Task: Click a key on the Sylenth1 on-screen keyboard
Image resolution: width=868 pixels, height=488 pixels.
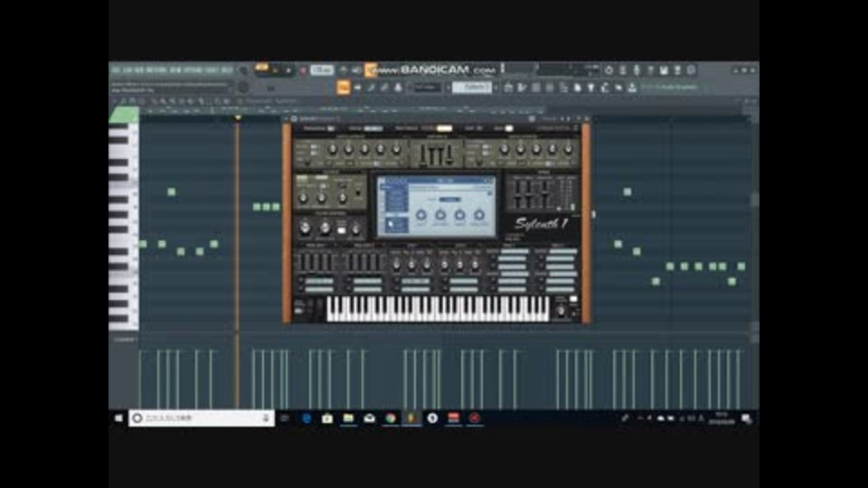Action: coord(438,308)
